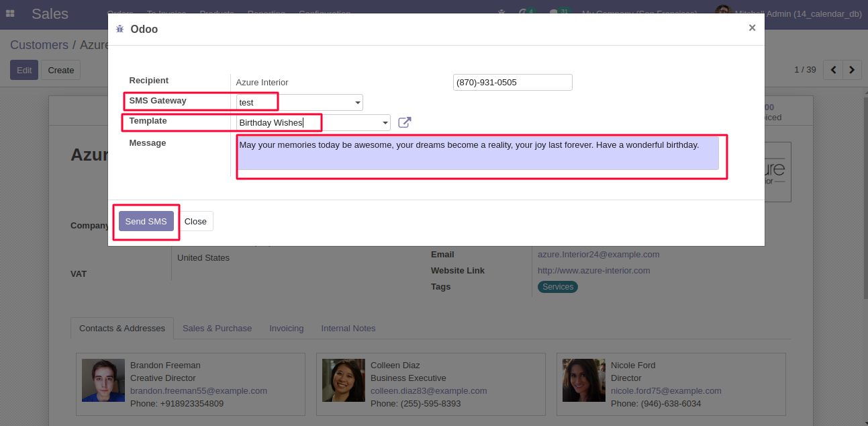The image size is (868, 426).
Task: Click the bug debug icon in dialog header
Action: [119, 29]
